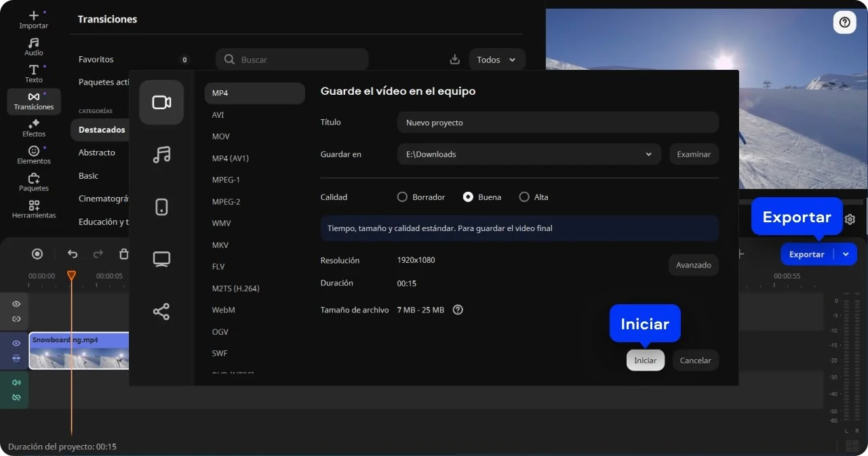The width and height of the screenshot is (868, 456).
Task: Open the audio export category icon
Action: [161, 155]
